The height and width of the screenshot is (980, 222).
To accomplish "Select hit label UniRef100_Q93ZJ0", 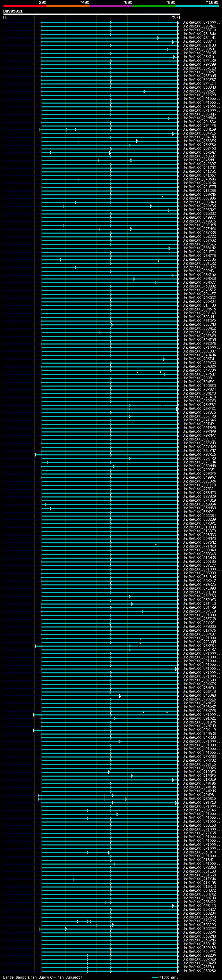I will [199, 30].
